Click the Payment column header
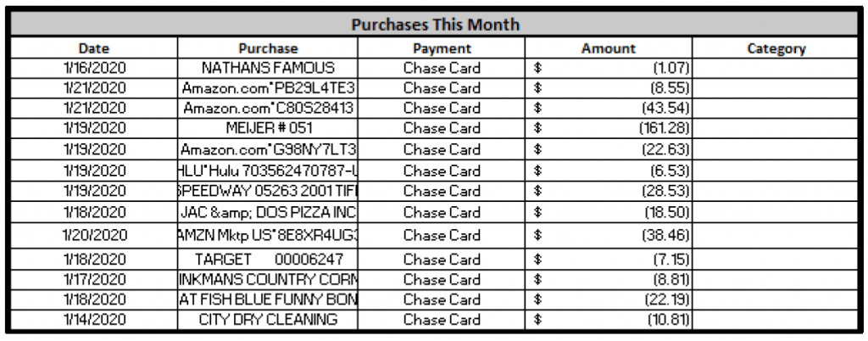This screenshot has height=341, width=868. click(x=441, y=48)
